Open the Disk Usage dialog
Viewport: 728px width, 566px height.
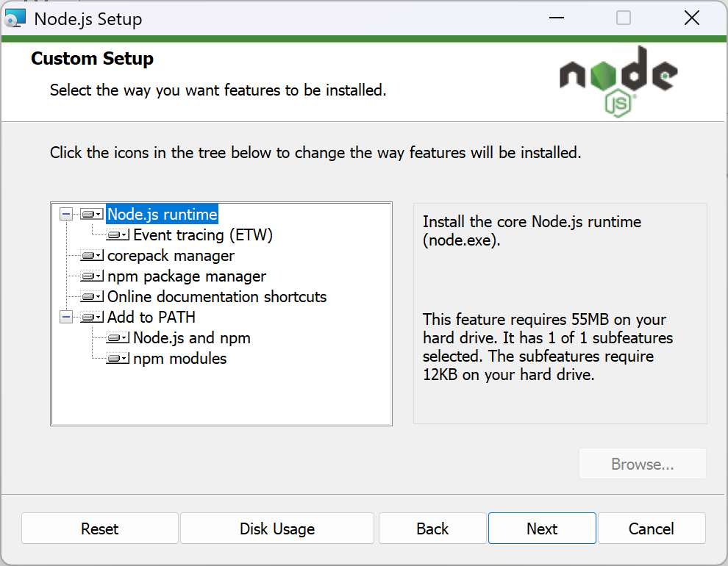[277, 529]
